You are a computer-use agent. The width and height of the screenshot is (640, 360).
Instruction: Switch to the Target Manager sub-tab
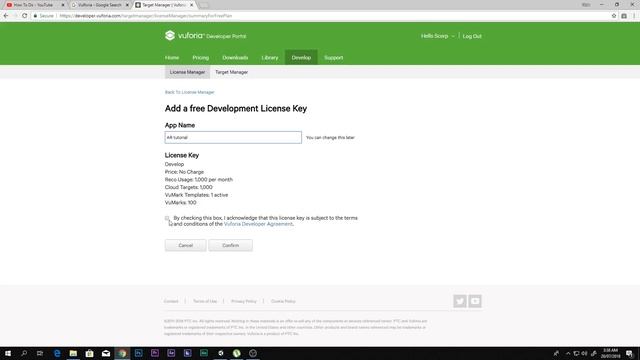click(x=231, y=72)
